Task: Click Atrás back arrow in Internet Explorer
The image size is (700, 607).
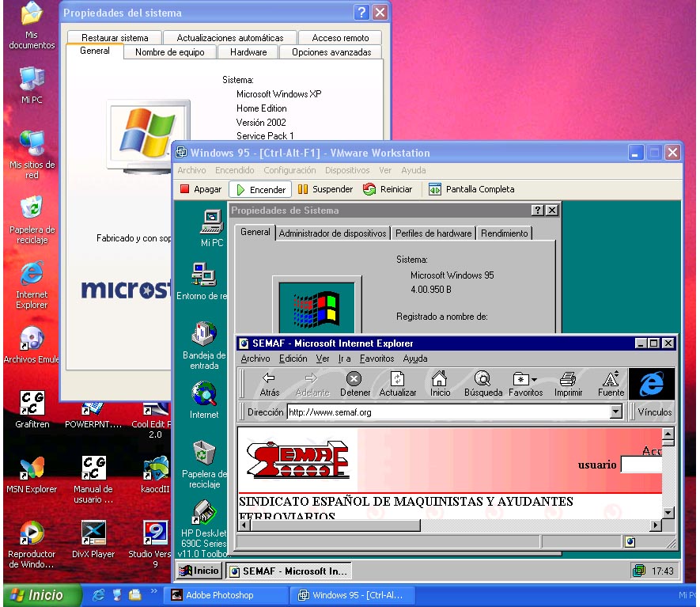Action: pyautogui.click(x=269, y=384)
